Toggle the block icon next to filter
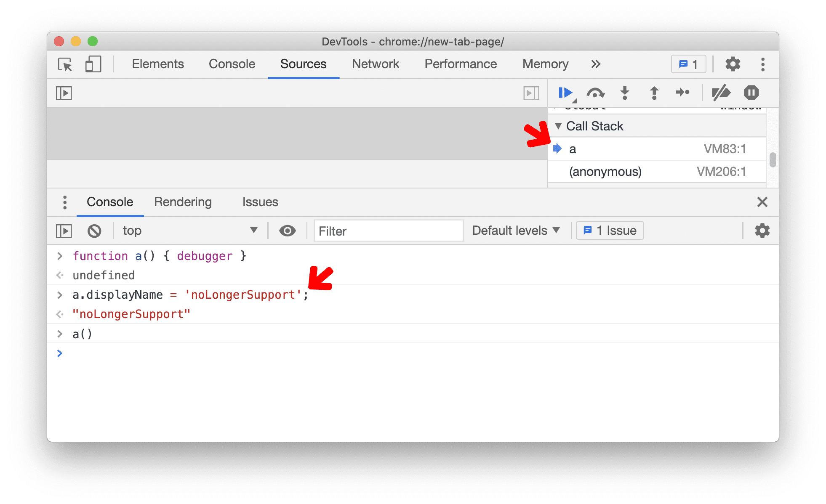The image size is (826, 504). tap(94, 230)
